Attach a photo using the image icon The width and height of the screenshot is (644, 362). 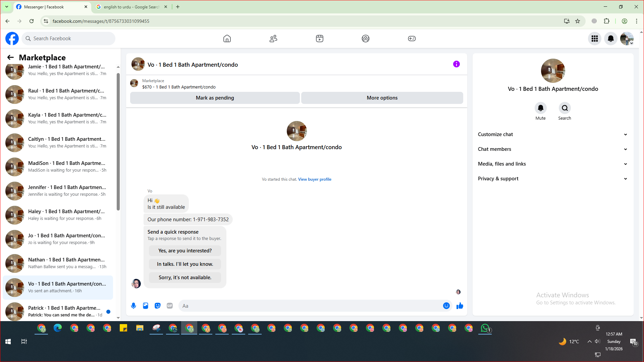(146, 306)
